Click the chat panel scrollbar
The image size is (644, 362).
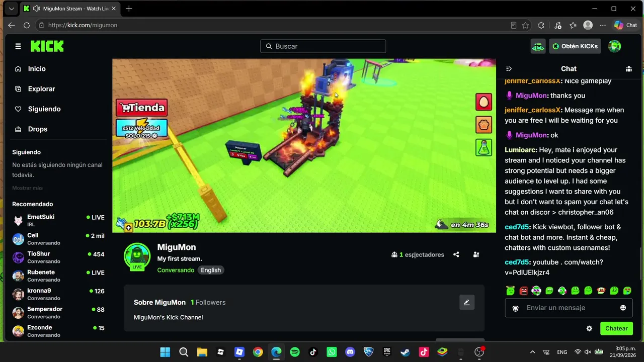641,262
